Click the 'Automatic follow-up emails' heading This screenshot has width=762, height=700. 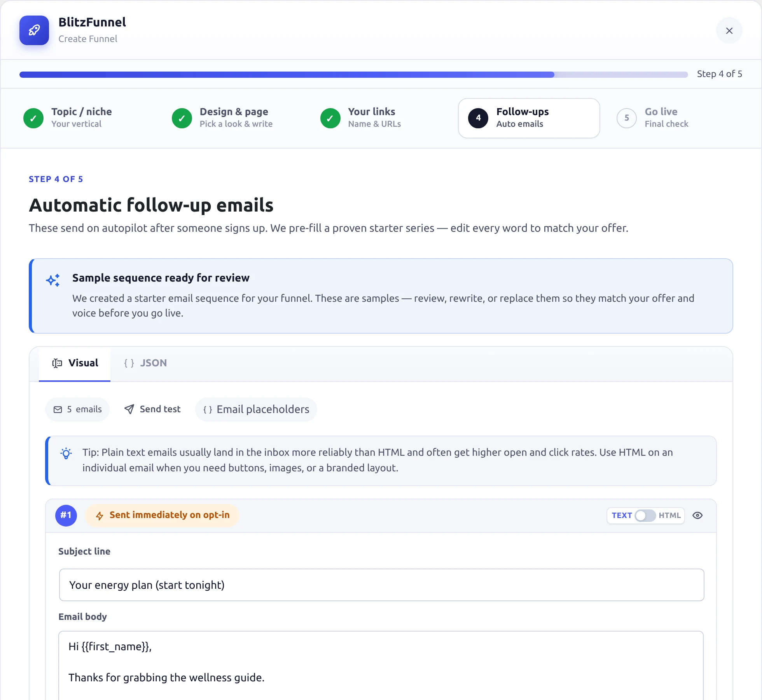pyautogui.click(x=151, y=205)
